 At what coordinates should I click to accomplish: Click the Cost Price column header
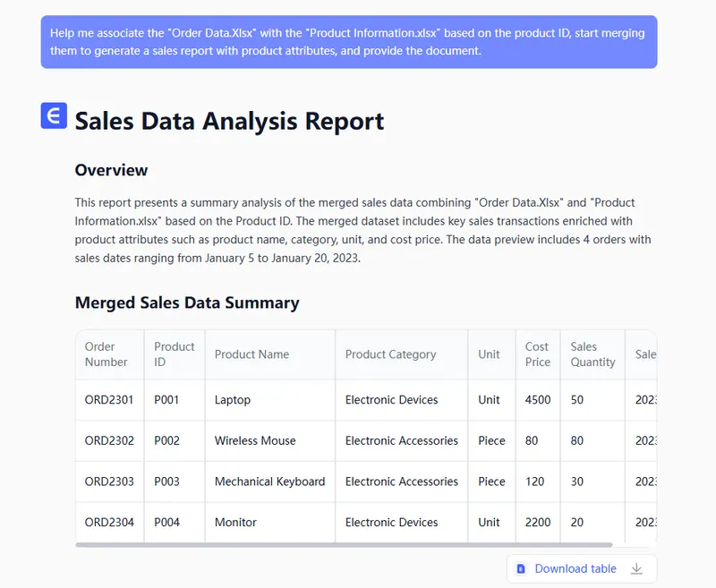(x=537, y=354)
